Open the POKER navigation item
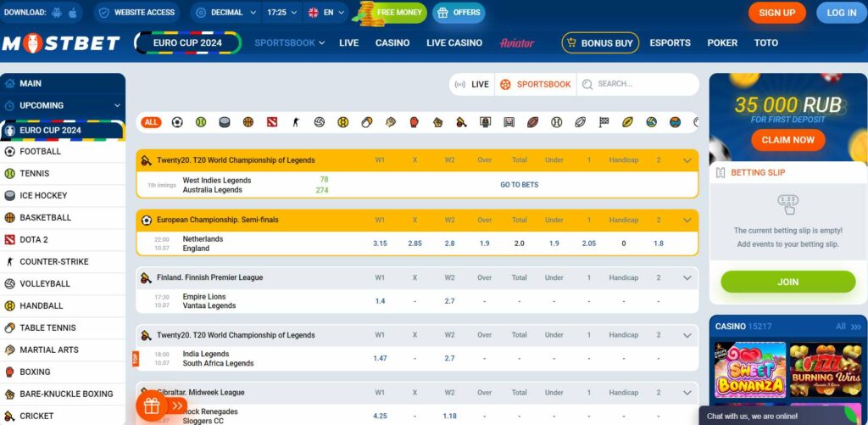 (722, 42)
